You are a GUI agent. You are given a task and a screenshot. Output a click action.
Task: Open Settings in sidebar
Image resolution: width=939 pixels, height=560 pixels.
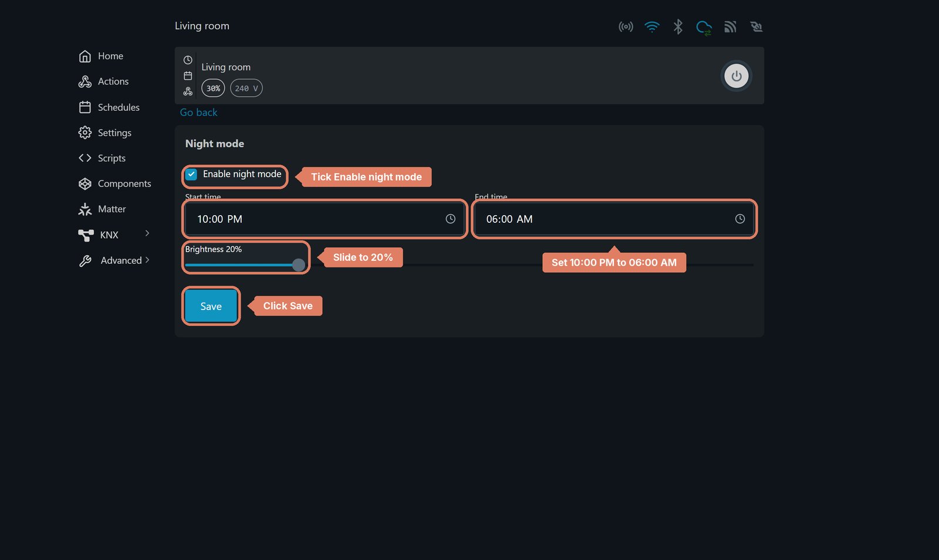105,133
